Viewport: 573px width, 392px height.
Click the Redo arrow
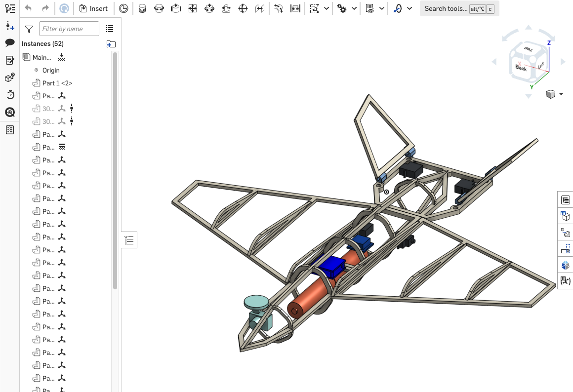(x=45, y=8)
